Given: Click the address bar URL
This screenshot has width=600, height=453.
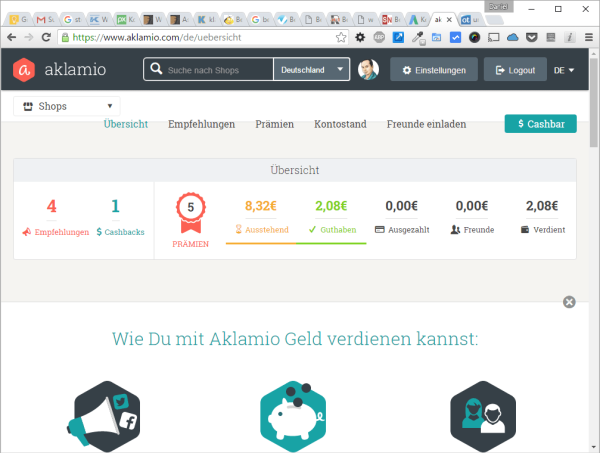Looking at the screenshot, I should pyautogui.click(x=157, y=37).
